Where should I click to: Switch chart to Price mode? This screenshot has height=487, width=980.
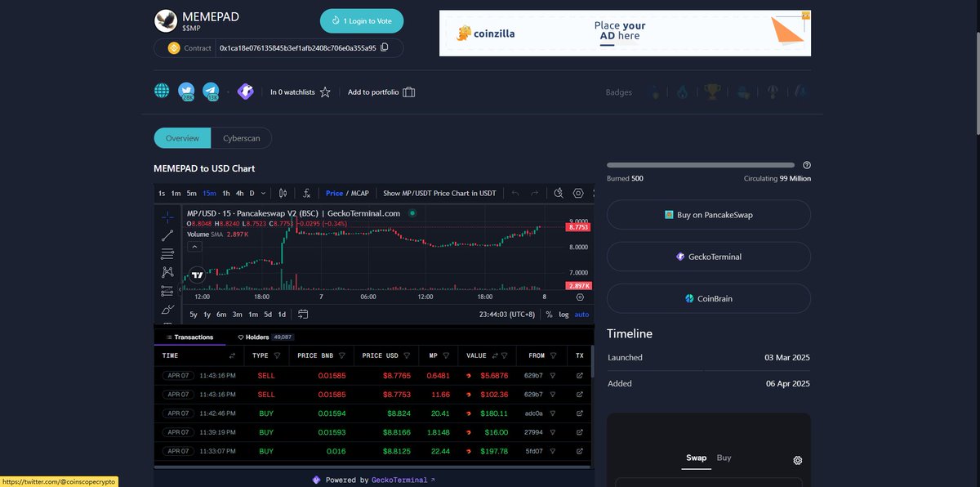tap(334, 194)
